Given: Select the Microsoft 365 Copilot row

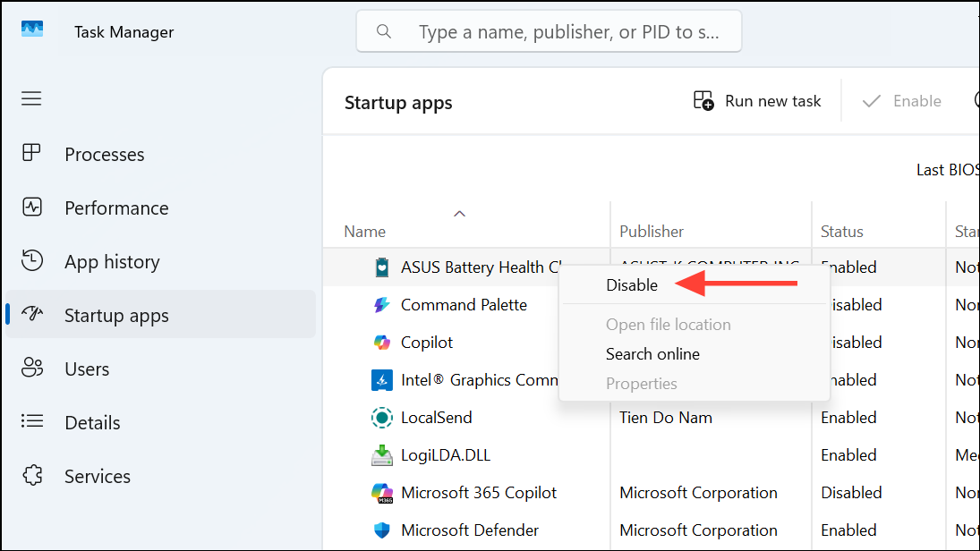Looking at the screenshot, I should 652,492.
